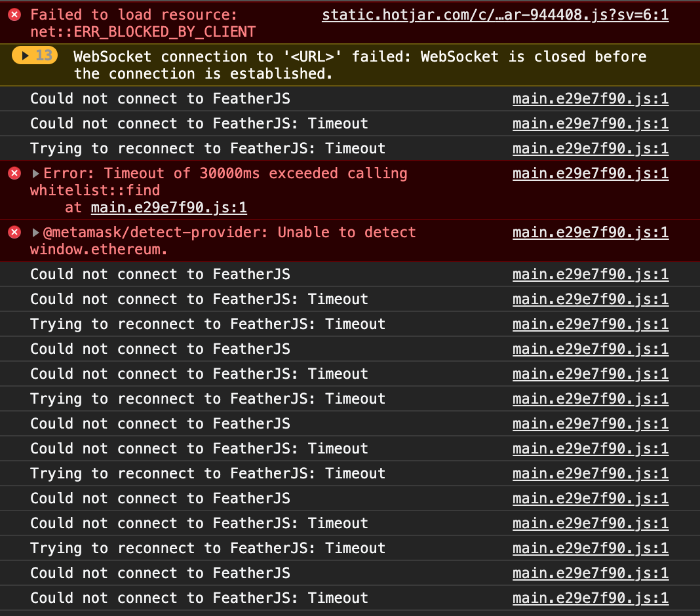700x616 pixels.
Task: Select the 'net::ERR_BLOCKED_BY_CLIENT' text
Action: 143,32
